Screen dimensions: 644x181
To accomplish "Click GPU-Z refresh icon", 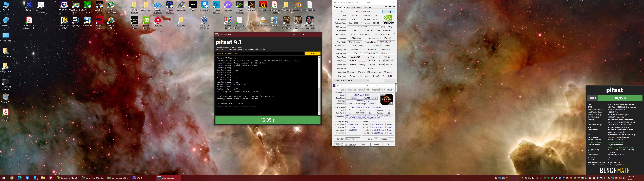I will pos(390,7).
